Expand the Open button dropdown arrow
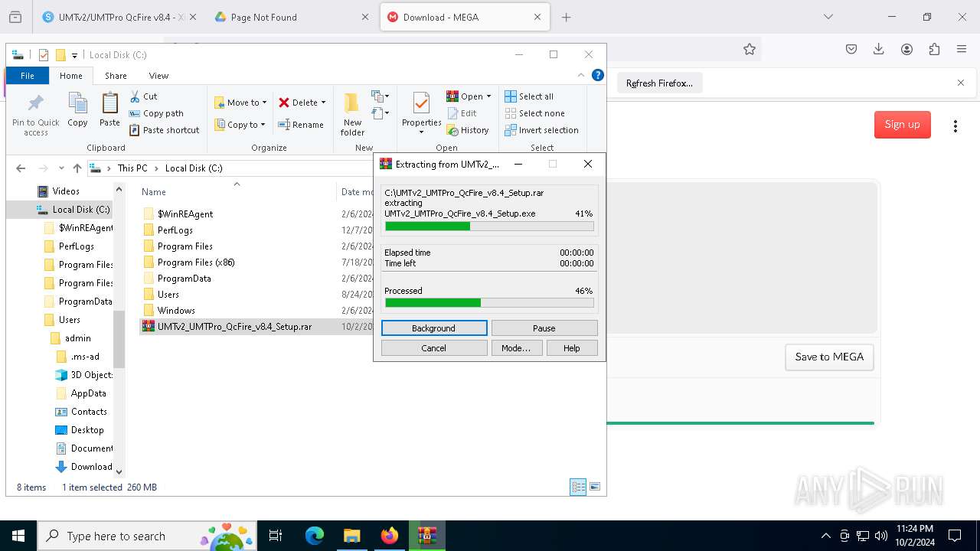980x551 pixels. (x=488, y=96)
